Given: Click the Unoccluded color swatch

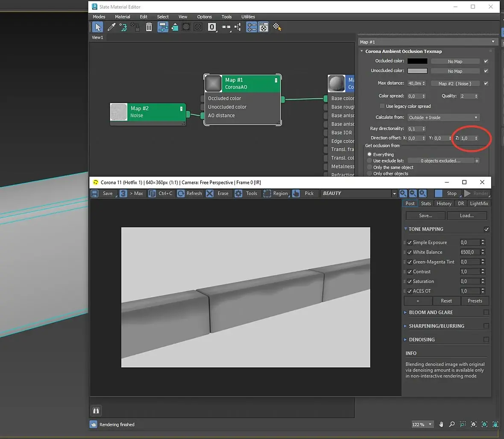Looking at the screenshot, I should tap(417, 71).
